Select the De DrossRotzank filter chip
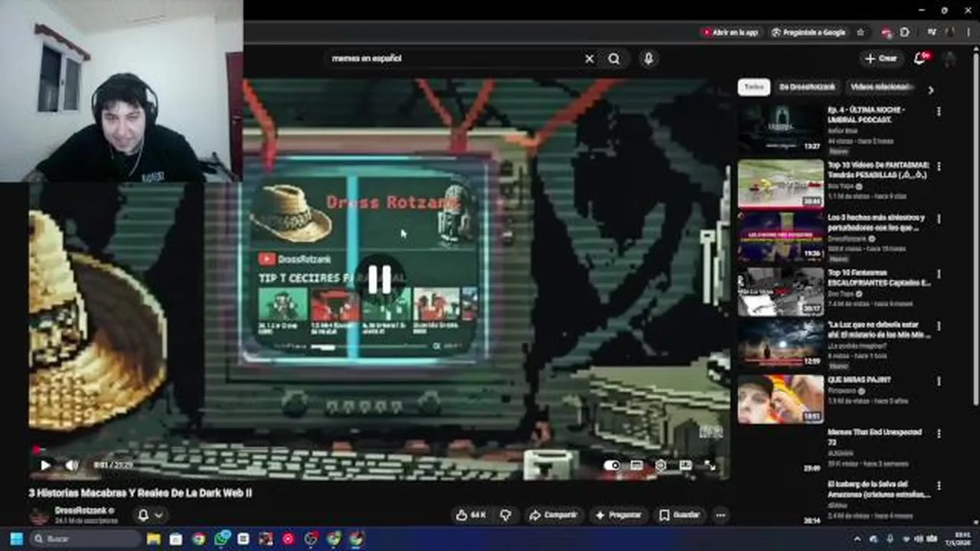The width and height of the screenshot is (980, 551). 807,87
